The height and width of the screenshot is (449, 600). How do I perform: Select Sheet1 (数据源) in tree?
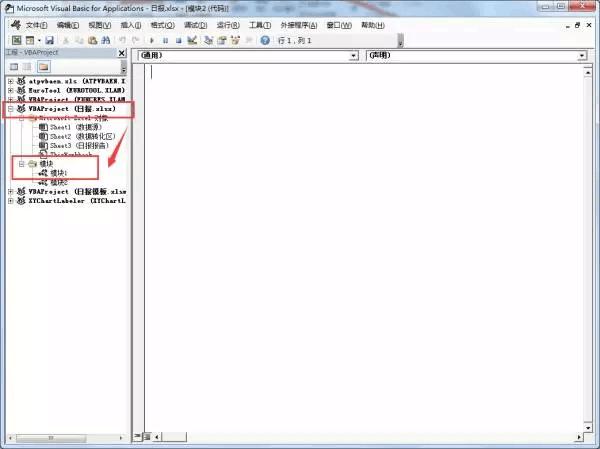point(70,127)
